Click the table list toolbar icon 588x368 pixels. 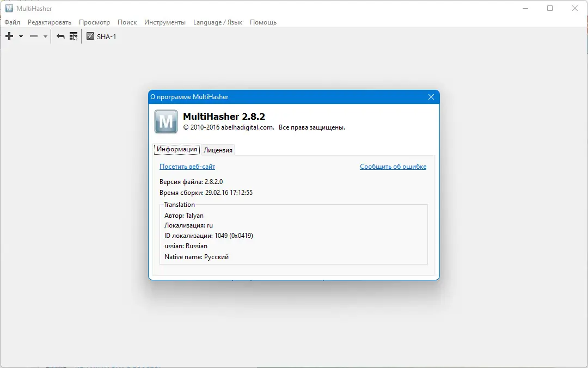pyautogui.click(x=73, y=36)
